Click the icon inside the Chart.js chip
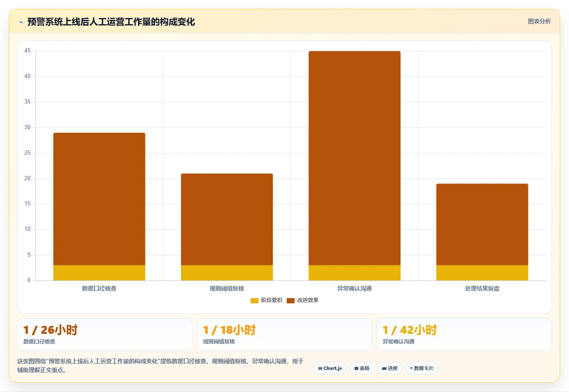The height and width of the screenshot is (392, 569). point(320,368)
